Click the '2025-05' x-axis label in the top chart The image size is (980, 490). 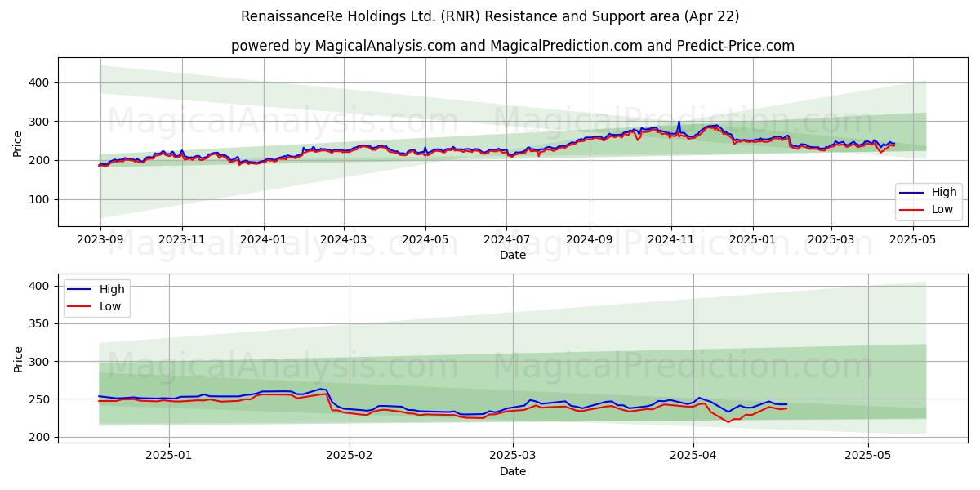click(912, 240)
